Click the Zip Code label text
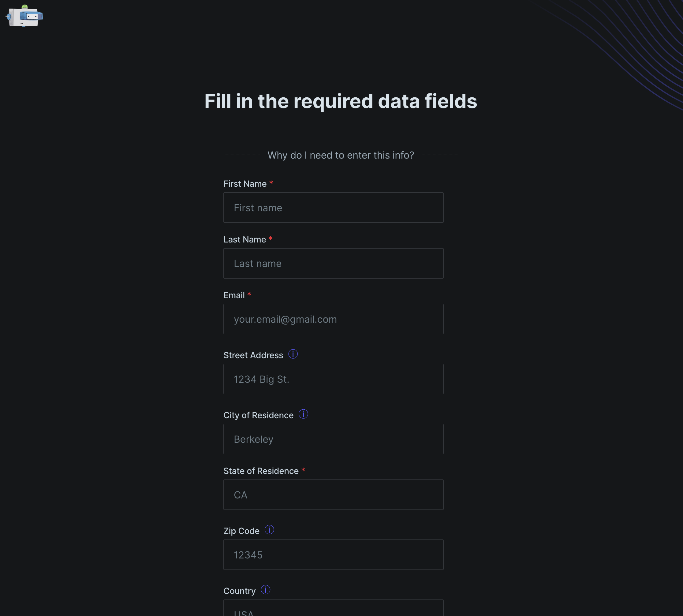 tap(241, 531)
